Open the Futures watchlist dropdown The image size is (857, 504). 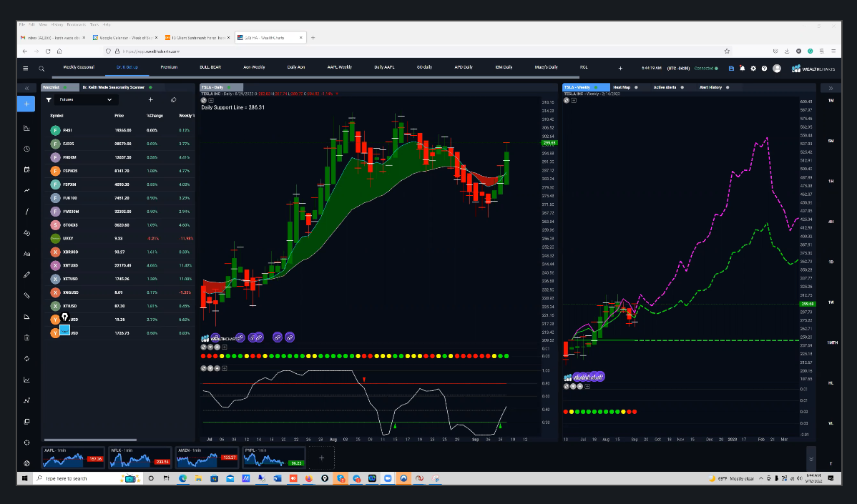(x=85, y=100)
